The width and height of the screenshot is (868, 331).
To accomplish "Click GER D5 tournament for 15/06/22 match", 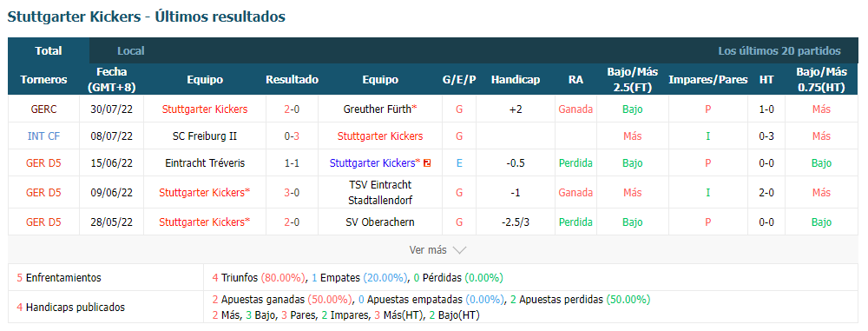I will (x=43, y=163).
